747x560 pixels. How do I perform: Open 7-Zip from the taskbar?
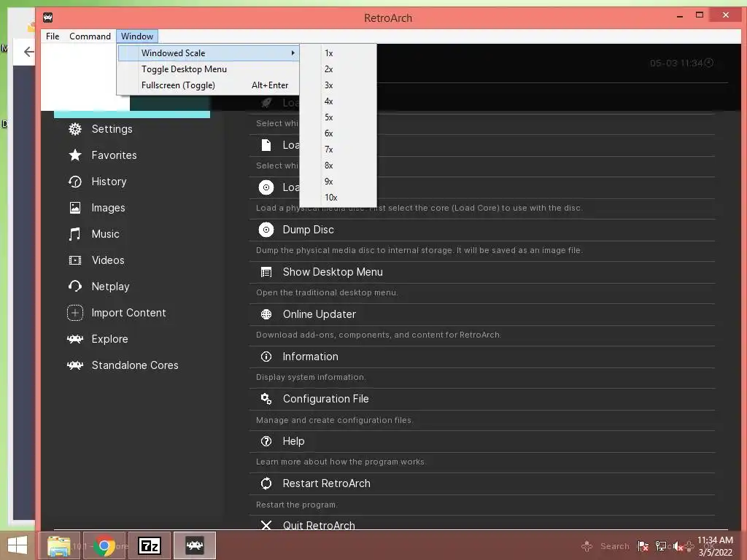click(149, 545)
